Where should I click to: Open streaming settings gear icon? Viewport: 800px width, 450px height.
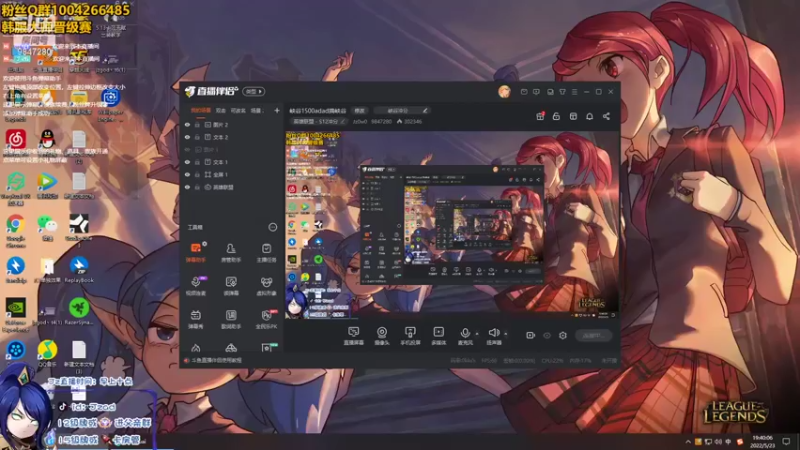pos(563,335)
